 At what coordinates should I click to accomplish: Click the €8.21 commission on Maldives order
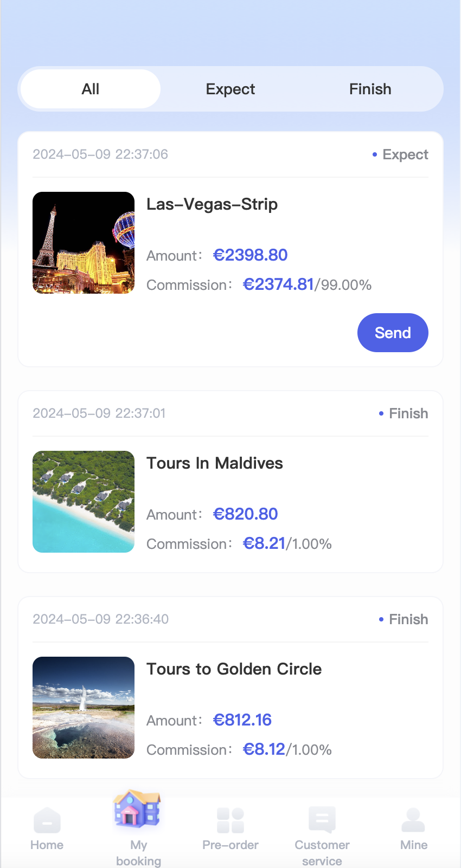pos(264,543)
